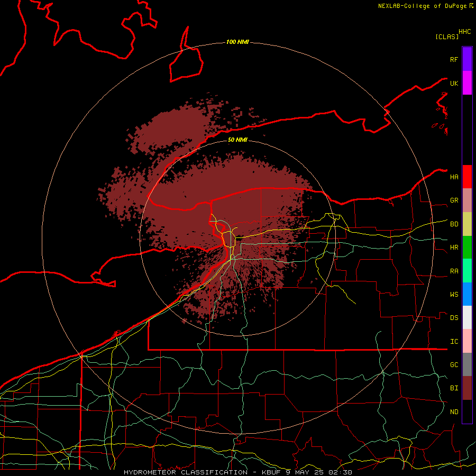Click the UK legend label

454,83
